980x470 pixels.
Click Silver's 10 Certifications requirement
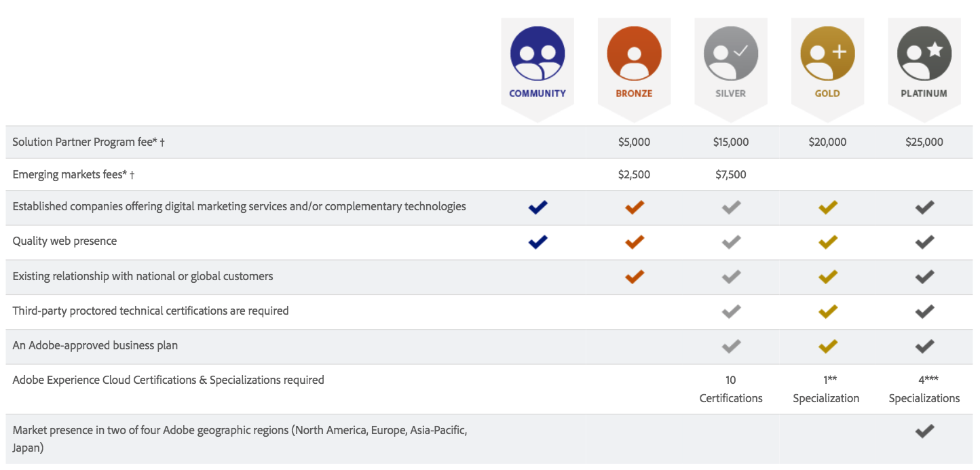tap(731, 389)
